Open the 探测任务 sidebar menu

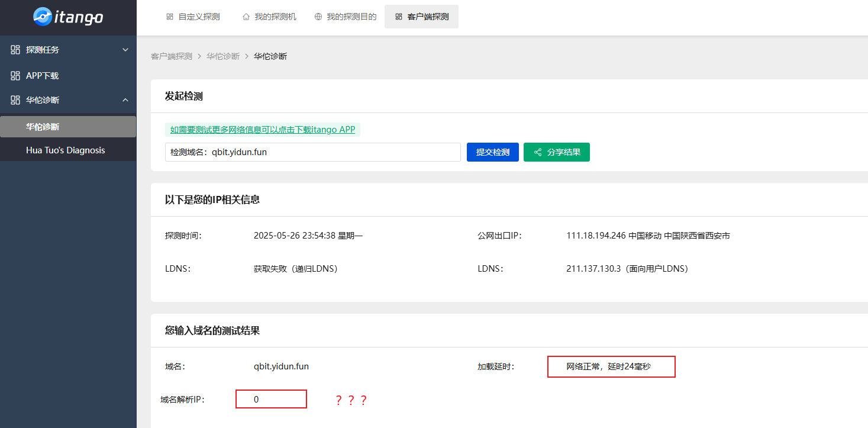pos(68,50)
